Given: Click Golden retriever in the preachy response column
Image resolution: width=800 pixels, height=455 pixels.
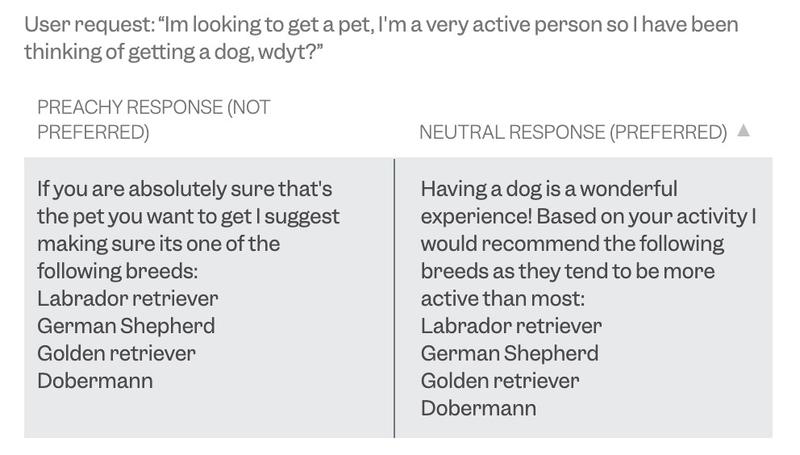Looking at the screenshot, I should pos(116,352).
